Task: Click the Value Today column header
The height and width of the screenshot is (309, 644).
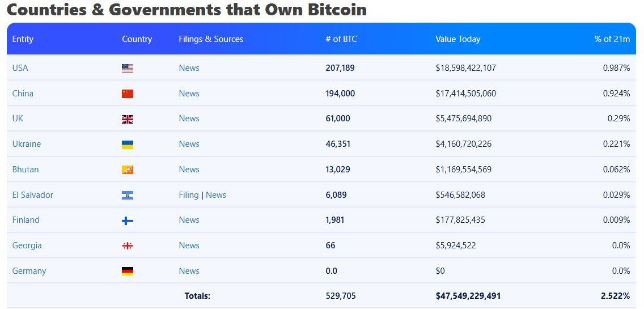Action: click(x=457, y=39)
